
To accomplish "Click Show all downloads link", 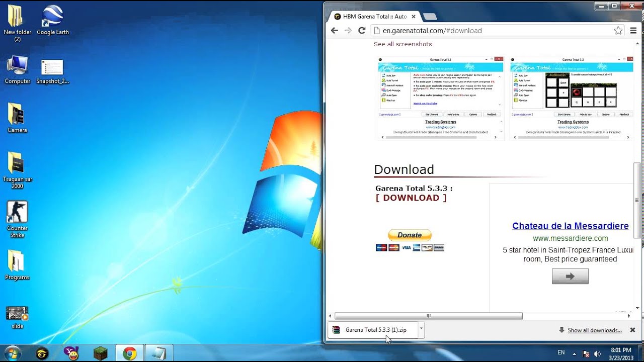I will point(594,330).
